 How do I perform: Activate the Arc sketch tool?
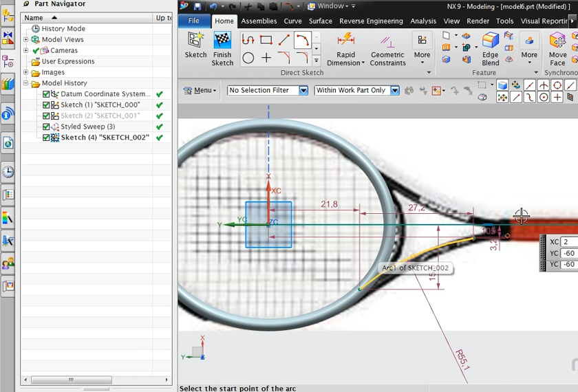(301, 41)
